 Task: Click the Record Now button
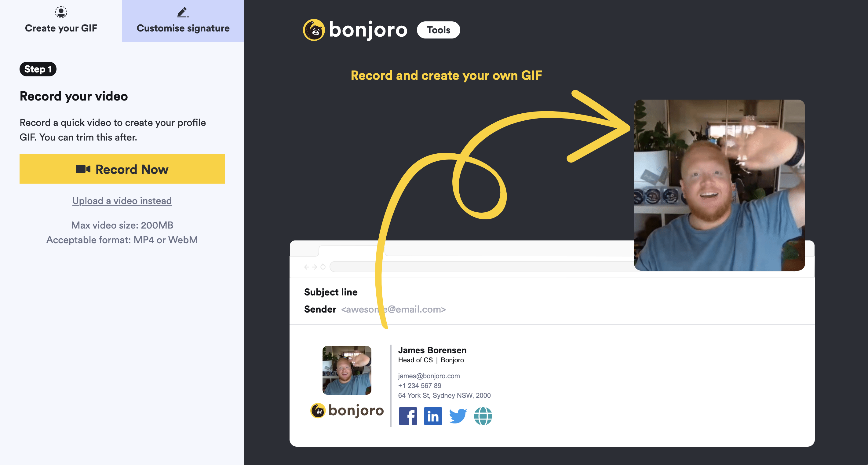[122, 169]
